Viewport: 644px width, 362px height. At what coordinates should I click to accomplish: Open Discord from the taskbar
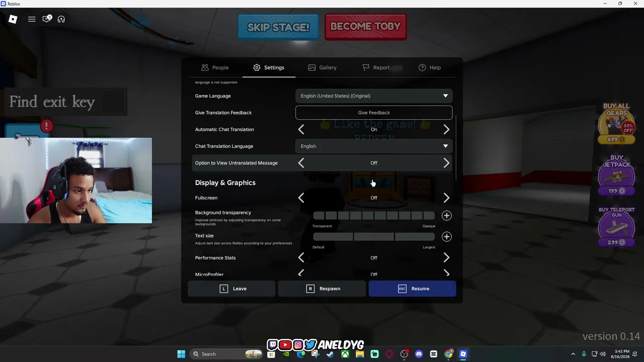[419, 354]
